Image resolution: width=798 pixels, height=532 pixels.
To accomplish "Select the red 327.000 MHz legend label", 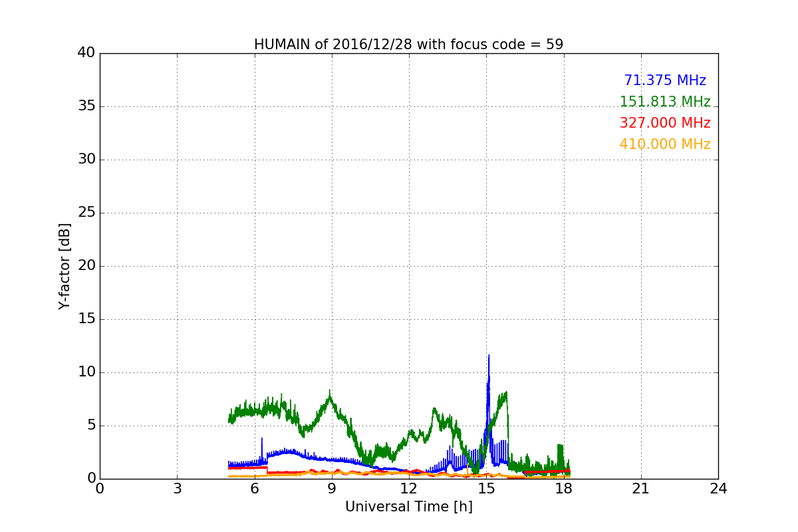I will pos(665,123).
